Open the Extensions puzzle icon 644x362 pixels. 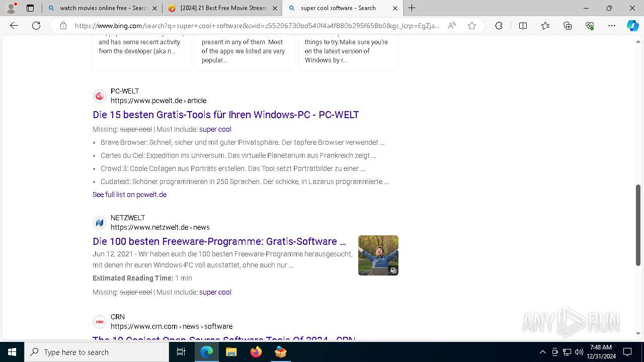[x=499, y=26]
